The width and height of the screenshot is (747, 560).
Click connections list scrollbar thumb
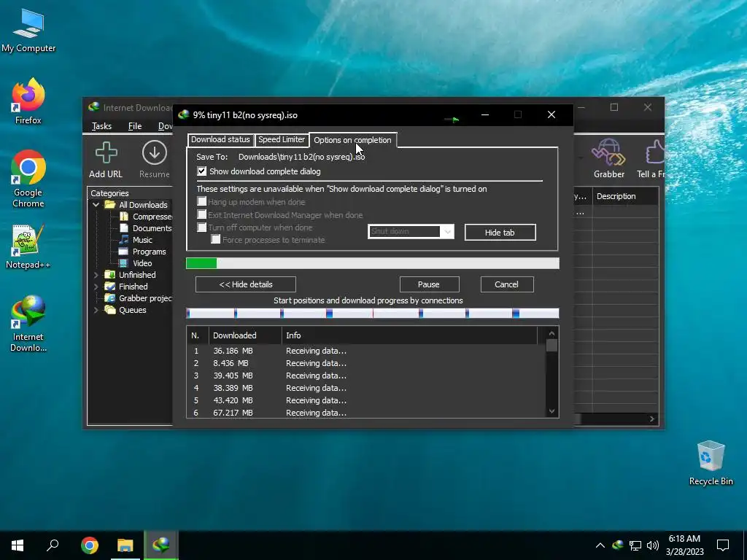[x=551, y=345]
